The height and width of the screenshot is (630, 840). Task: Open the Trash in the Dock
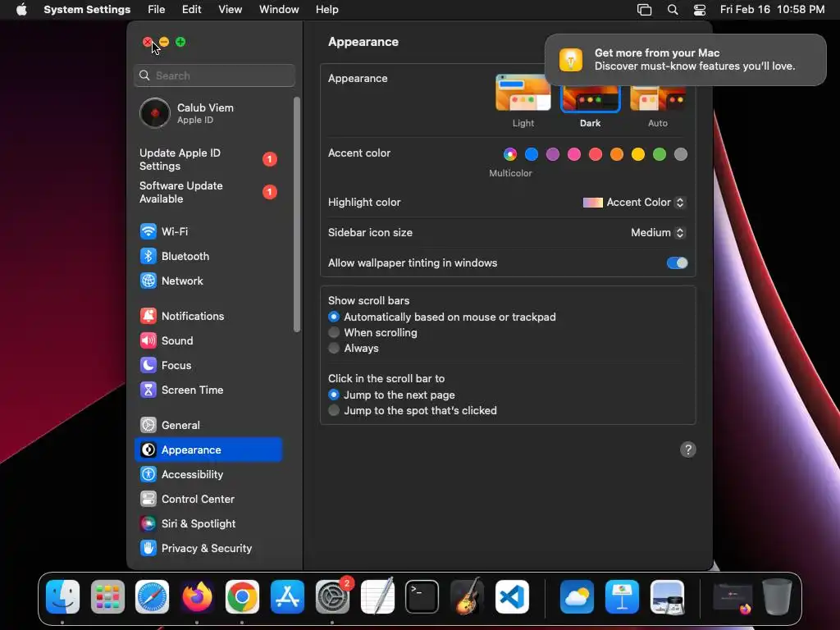pos(778,597)
